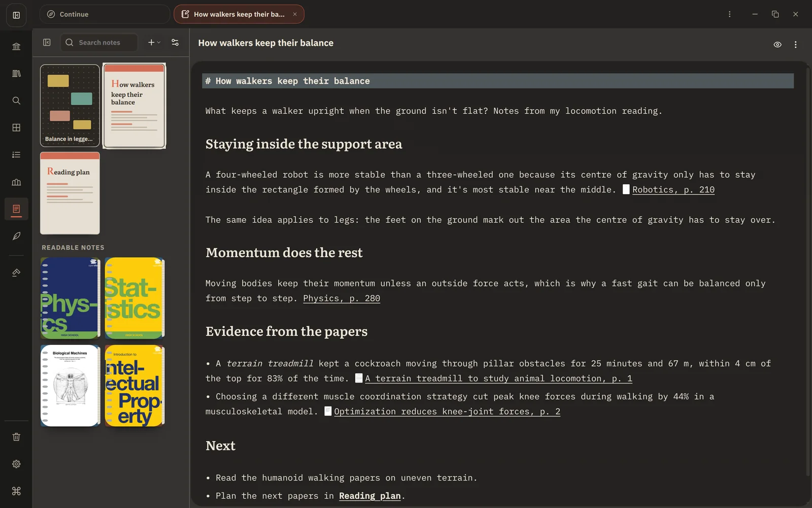This screenshot has width=812, height=508.
Task: Open the Reading plan link in Next section
Action: coord(369,496)
